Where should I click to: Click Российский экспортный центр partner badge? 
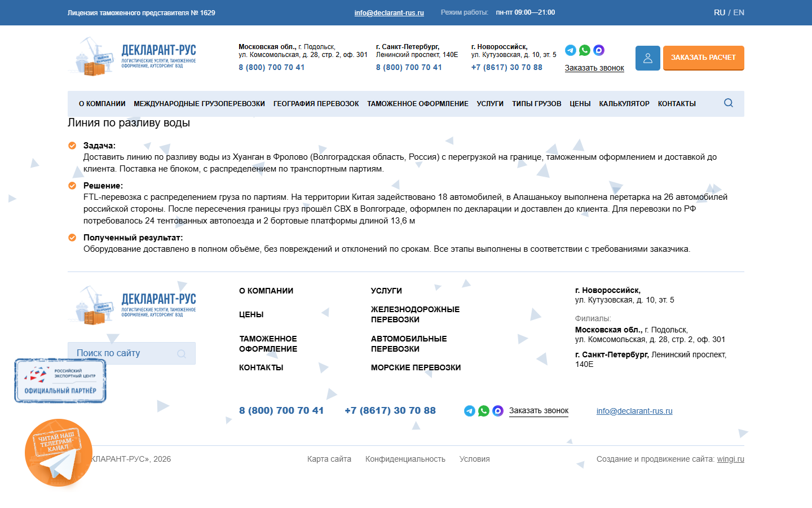60,380
